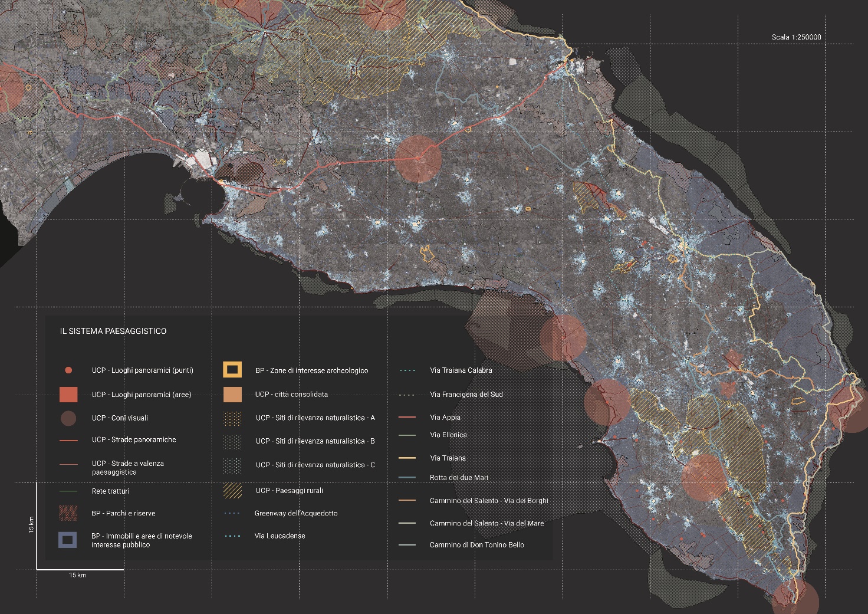Screen dimensions: 868x614
Task: Click the dotted line symbol for Via Leucadense
Action: 232,536
